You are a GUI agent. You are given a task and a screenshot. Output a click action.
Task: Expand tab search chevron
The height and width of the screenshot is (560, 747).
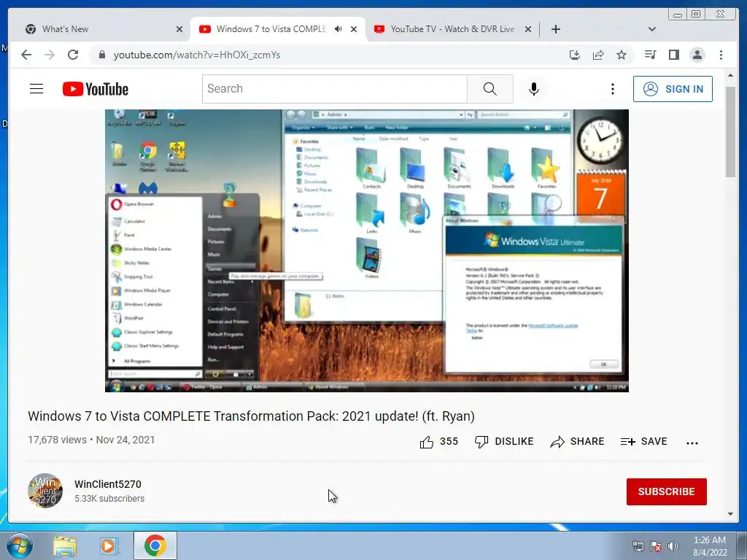(x=652, y=29)
